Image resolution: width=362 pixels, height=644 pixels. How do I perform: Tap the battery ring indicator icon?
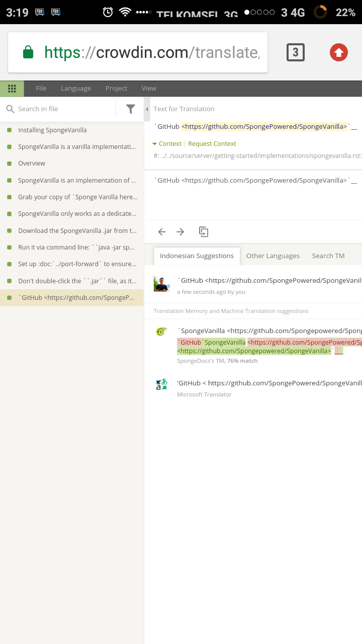pos(320,12)
